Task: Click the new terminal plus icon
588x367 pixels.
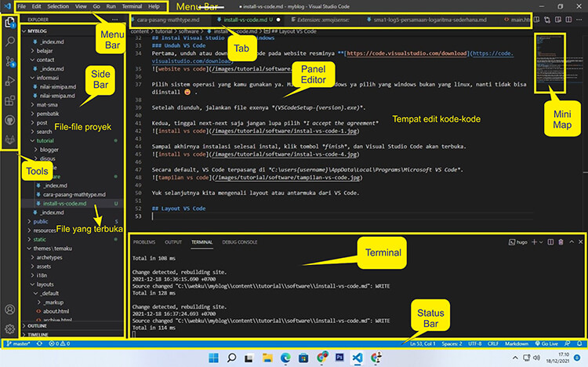Action: [x=534, y=242]
